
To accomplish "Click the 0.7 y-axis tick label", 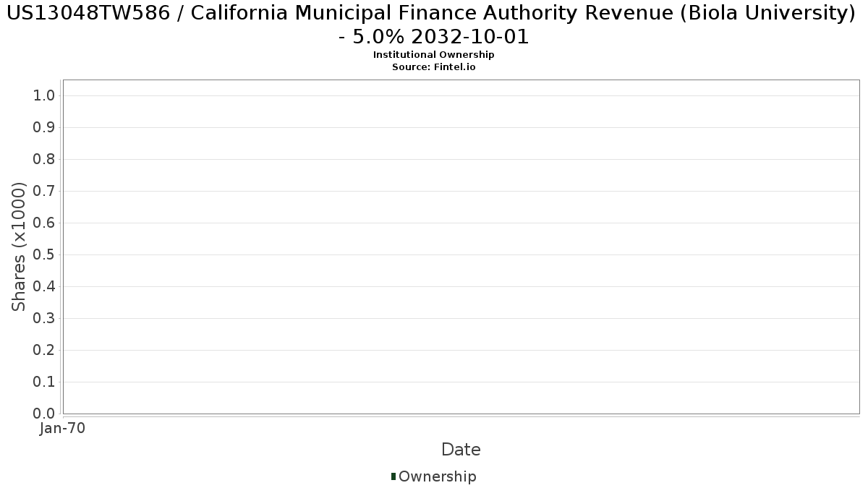I will (x=44, y=192).
